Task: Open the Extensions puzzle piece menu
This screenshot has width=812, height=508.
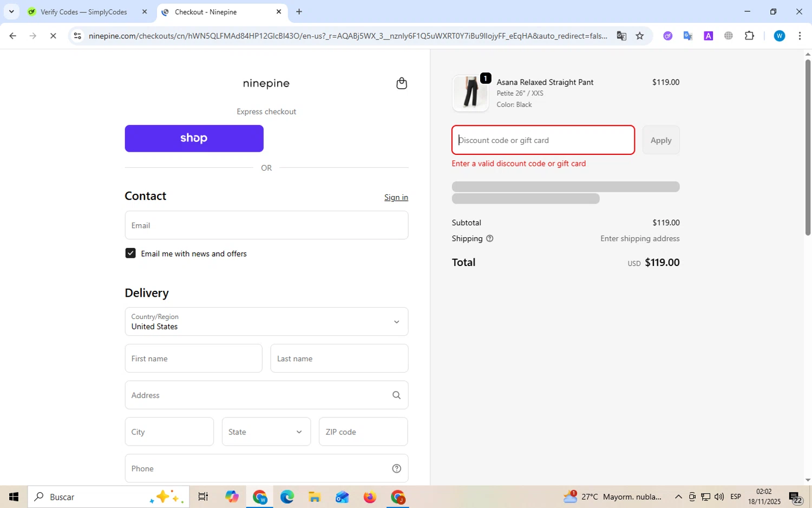Action: pyautogui.click(x=749, y=36)
